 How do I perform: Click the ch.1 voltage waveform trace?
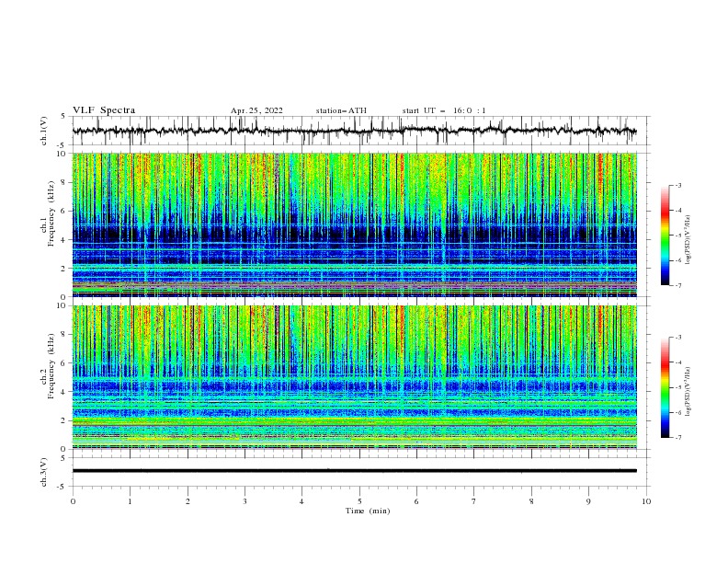354,131
